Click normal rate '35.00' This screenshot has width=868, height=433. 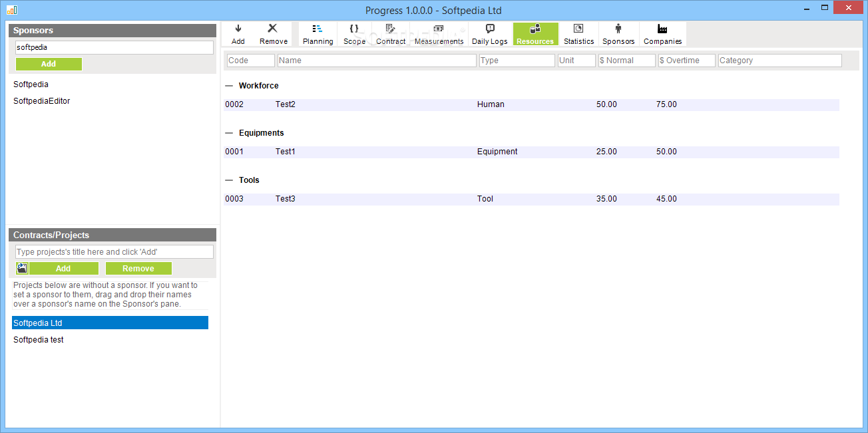[x=606, y=199]
